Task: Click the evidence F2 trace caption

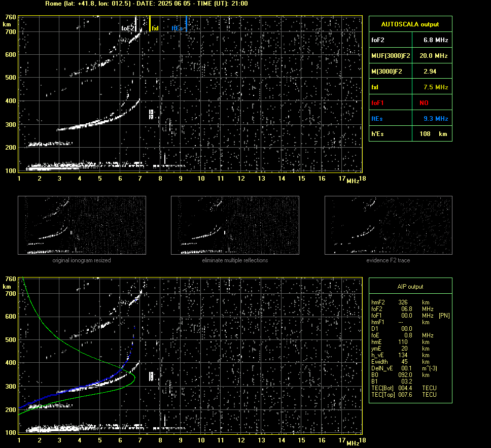Action: pyautogui.click(x=389, y=260)
